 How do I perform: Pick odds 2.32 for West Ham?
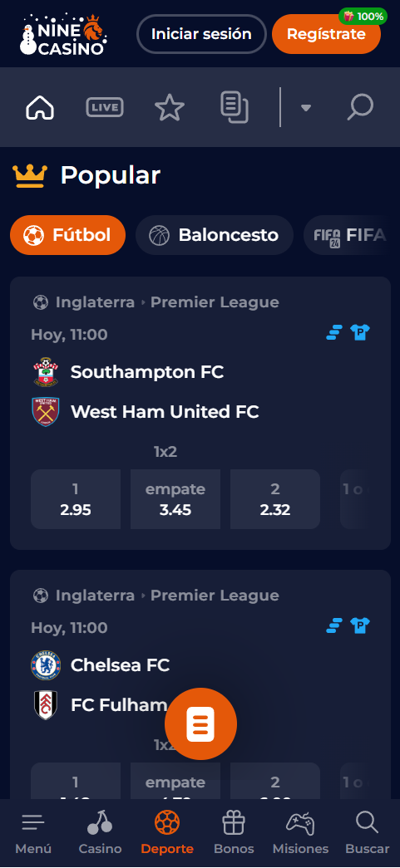275,499
